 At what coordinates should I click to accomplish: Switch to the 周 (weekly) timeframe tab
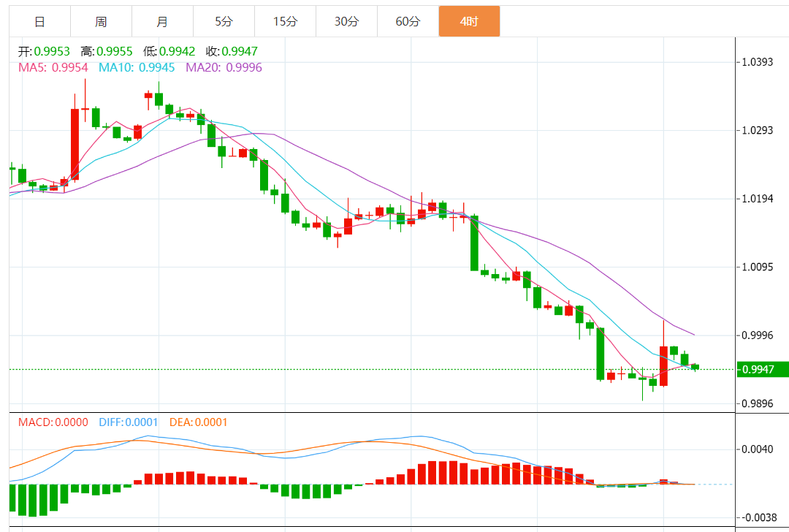(101, 22)
